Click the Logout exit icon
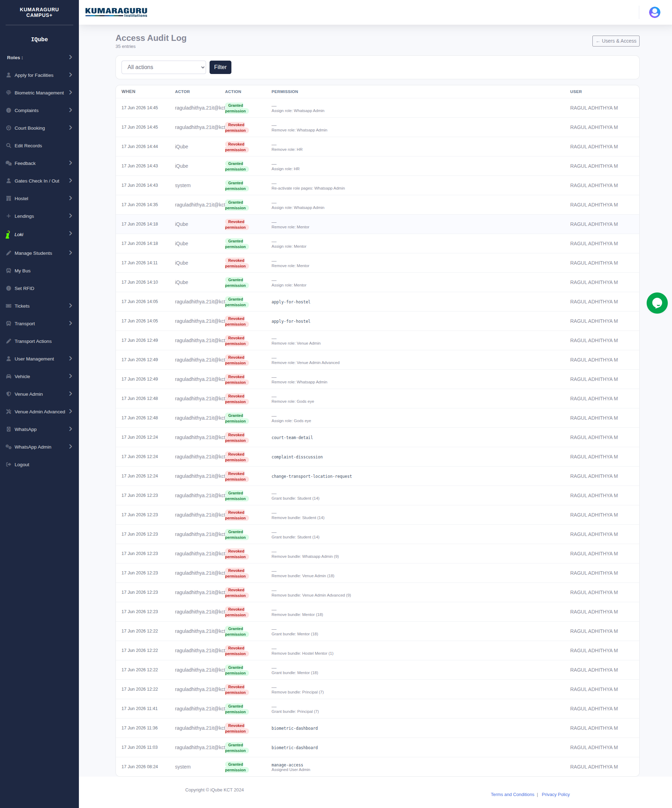This screenshot has width=672, height=808. [x=8, y=464]
